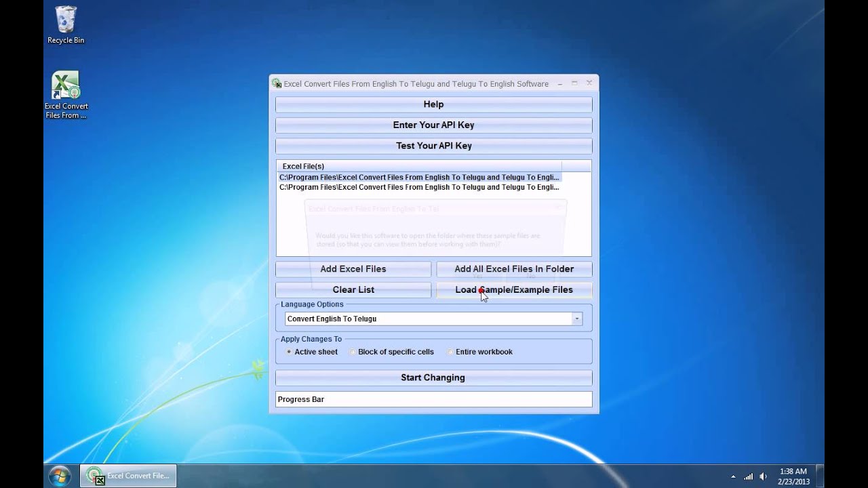Select the first highlighted Excel file row
This screenshot has width=868, height=488.
(x=419, y=178)
